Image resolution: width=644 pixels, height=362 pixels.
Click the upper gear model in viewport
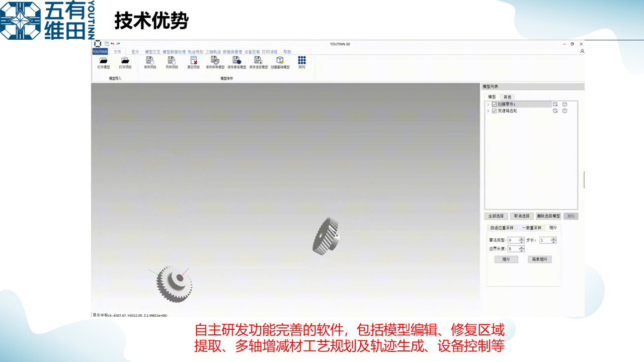click(x=326, y=235)
